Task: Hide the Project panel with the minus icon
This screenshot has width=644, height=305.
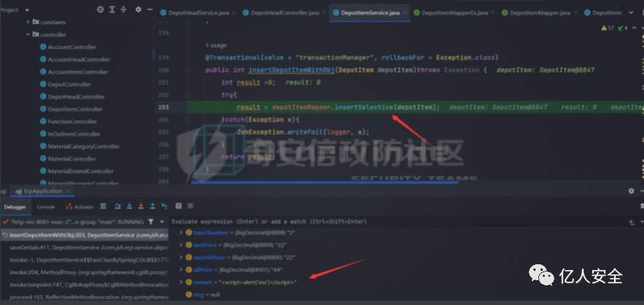Action: 149,9
